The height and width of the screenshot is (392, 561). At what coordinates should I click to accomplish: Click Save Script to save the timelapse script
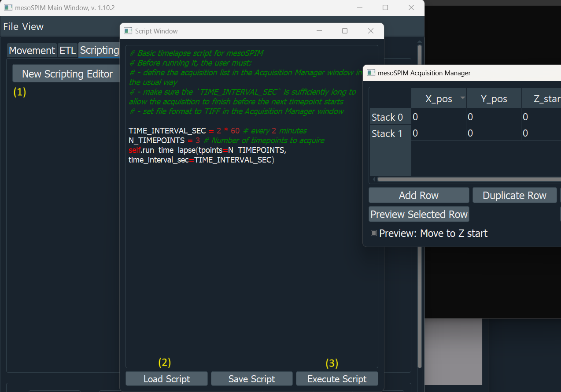point(251,379)
